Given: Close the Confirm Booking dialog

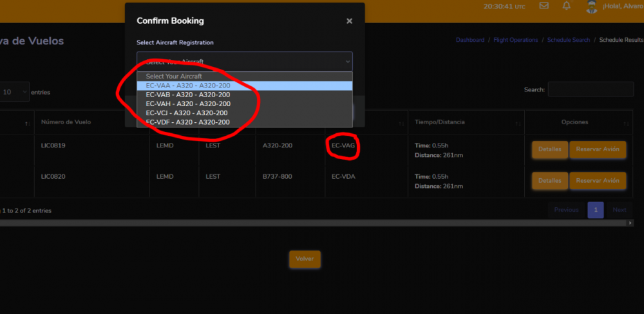Looking at the screenshot, I should [349, 21].
